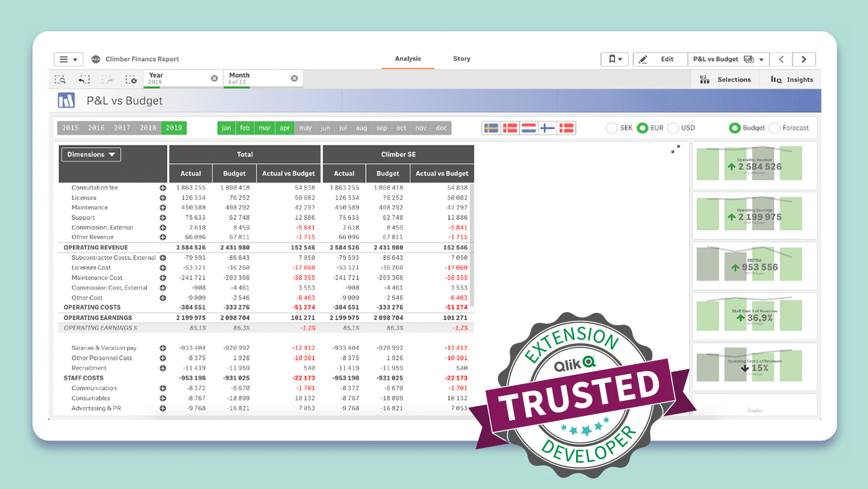Expand the Communication row

pyautogui.click(x=163, y=388)
